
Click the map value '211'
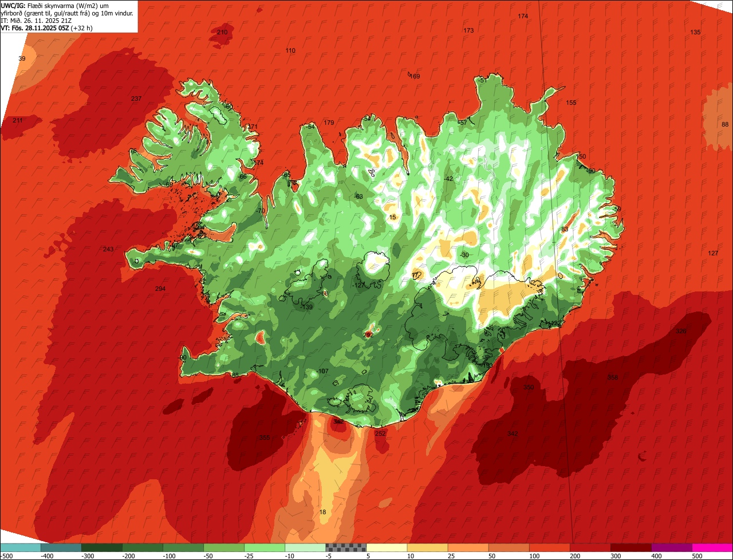tap(18, 120)
